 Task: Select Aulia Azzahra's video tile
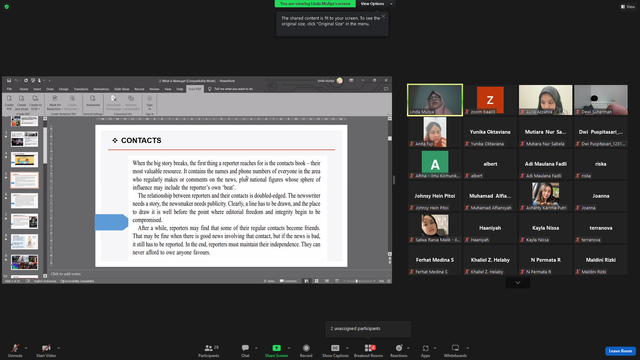point(545,100)
